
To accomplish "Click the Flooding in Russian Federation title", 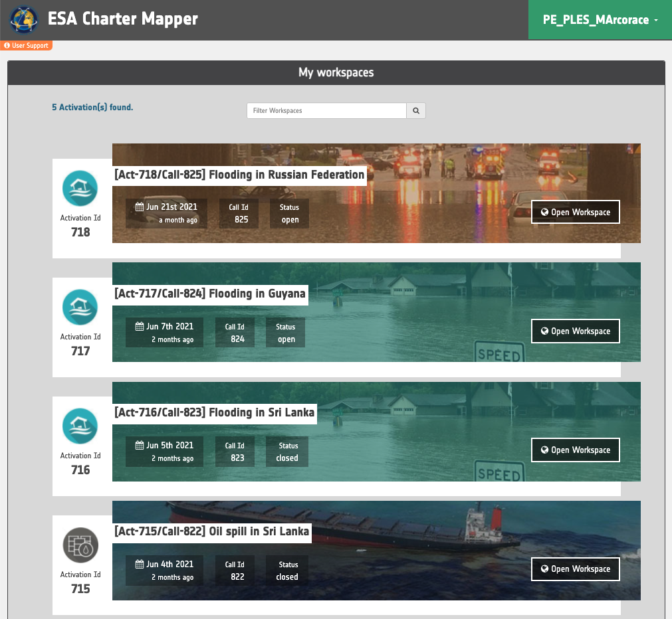I will point(239,175).
